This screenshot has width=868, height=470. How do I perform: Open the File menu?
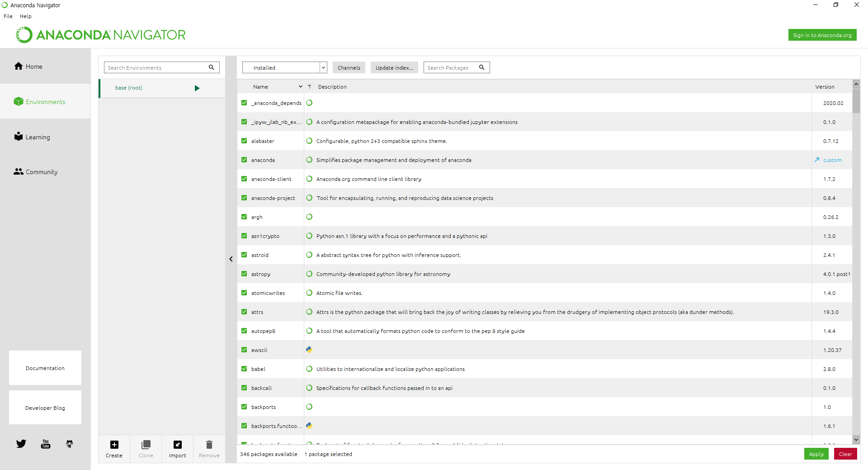tap(8, 16)
